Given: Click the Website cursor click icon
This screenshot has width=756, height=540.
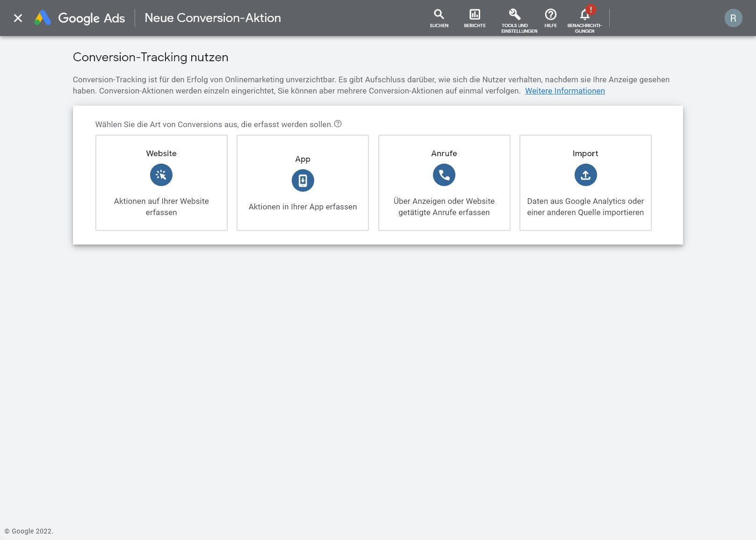Looking at the screenshot, I should click(x=161, y=175).
